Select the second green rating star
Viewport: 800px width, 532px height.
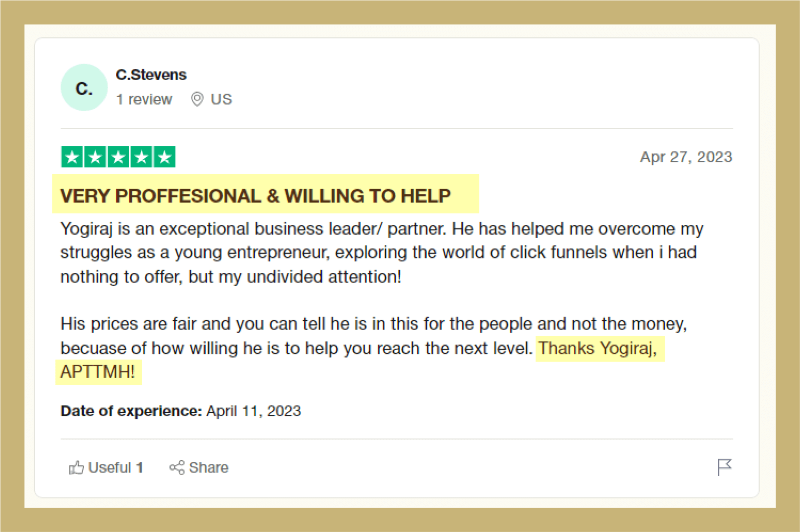point(95,157)
